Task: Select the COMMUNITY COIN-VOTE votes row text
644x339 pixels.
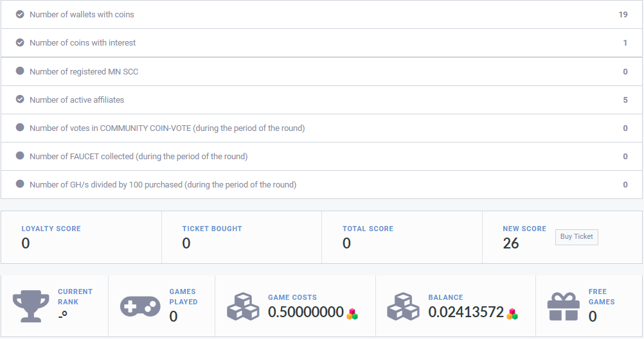Action: (167, 128)
